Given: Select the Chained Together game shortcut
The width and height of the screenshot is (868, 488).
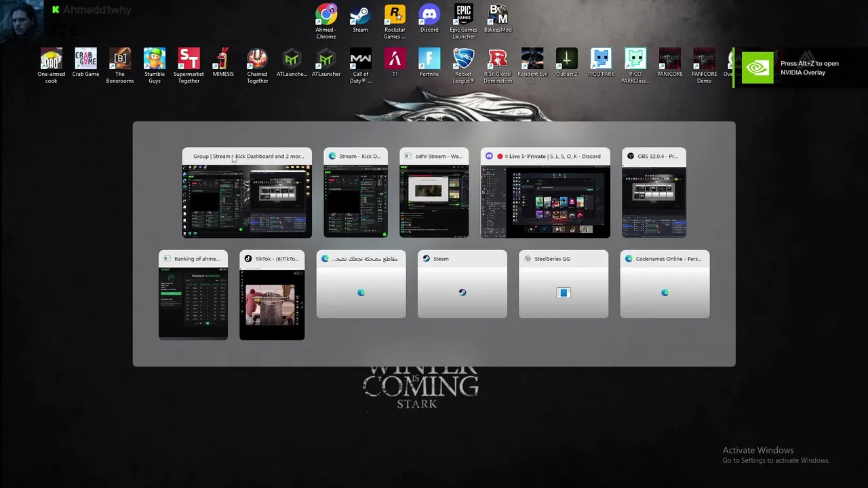Looking at the screenshot, I should (x=257, y=66).
